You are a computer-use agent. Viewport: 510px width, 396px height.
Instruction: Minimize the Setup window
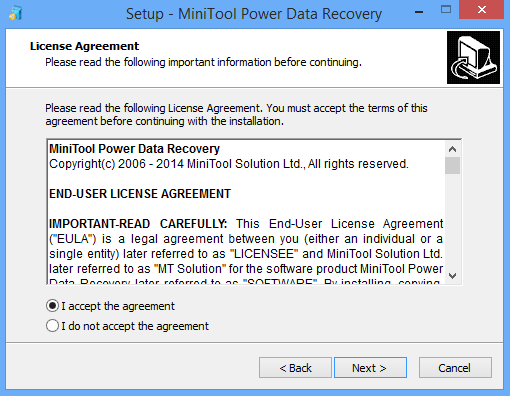419,12
